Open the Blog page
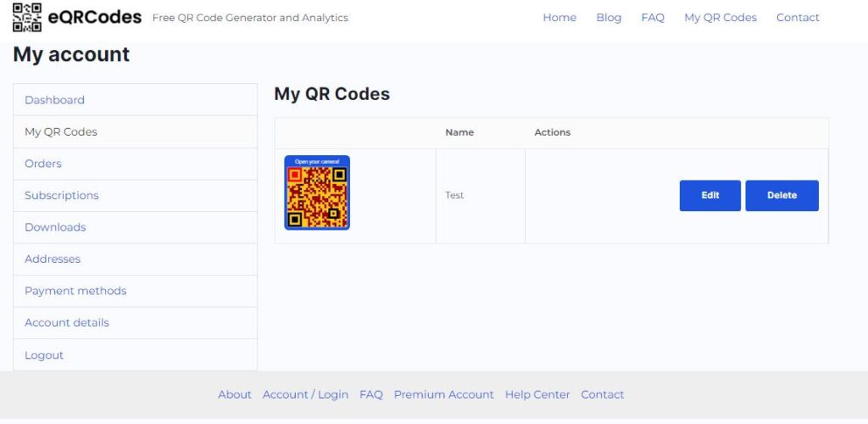The height and width of the screenshot is (424, 868). 609,18
